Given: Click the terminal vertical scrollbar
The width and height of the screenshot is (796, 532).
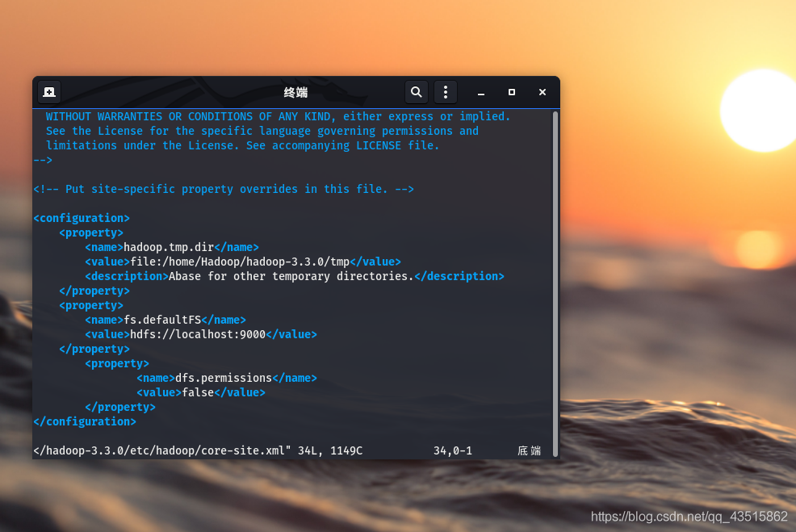Looking at the screenshot, I should click(555, 284).
